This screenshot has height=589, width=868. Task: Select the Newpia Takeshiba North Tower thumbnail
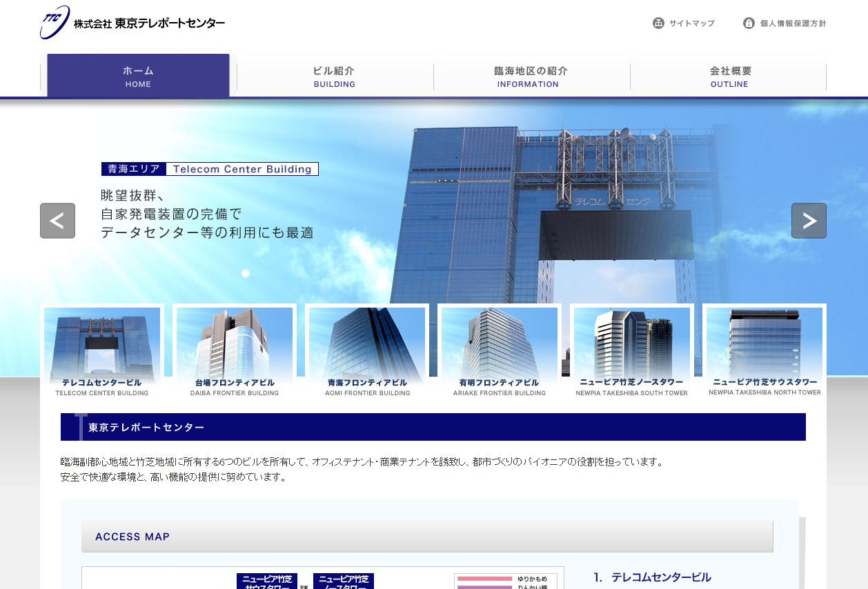pyautogui.click(x=765, y=352)
